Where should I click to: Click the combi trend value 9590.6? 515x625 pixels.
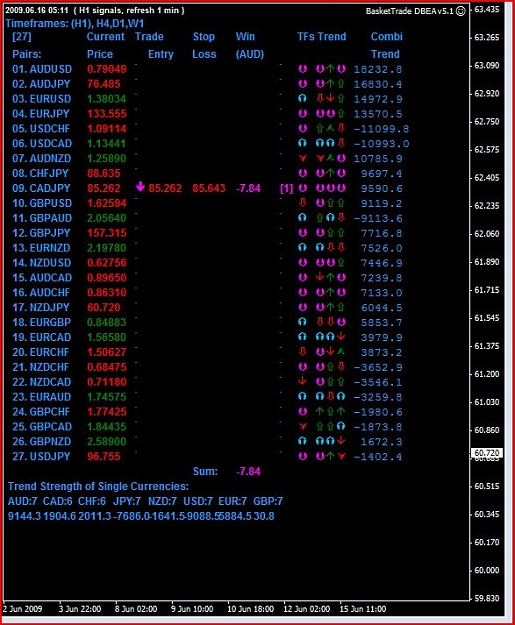coord(381,189)
